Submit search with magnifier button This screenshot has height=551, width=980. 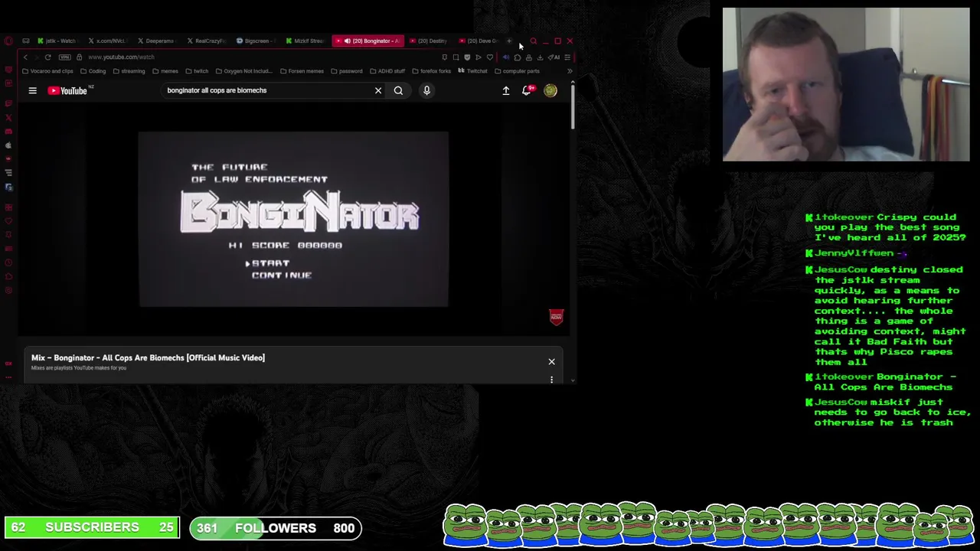[398, 90]
